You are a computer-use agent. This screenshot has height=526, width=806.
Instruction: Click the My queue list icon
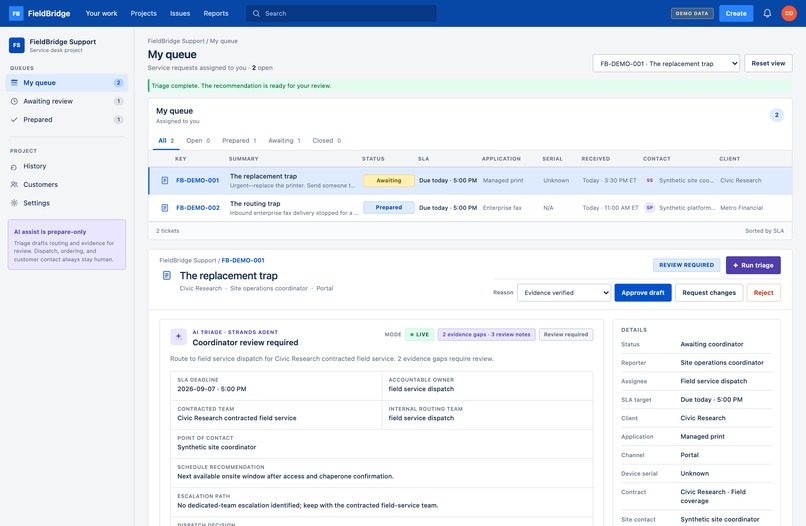click(x=14, y=82)
